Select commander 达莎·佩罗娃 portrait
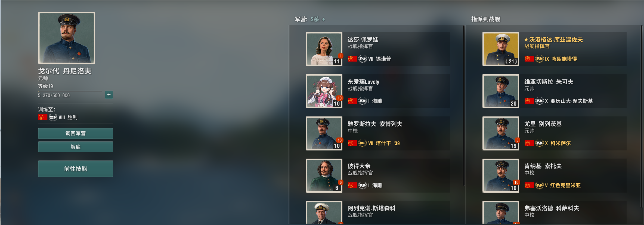 pyautogui.click(x=324, y=49)
